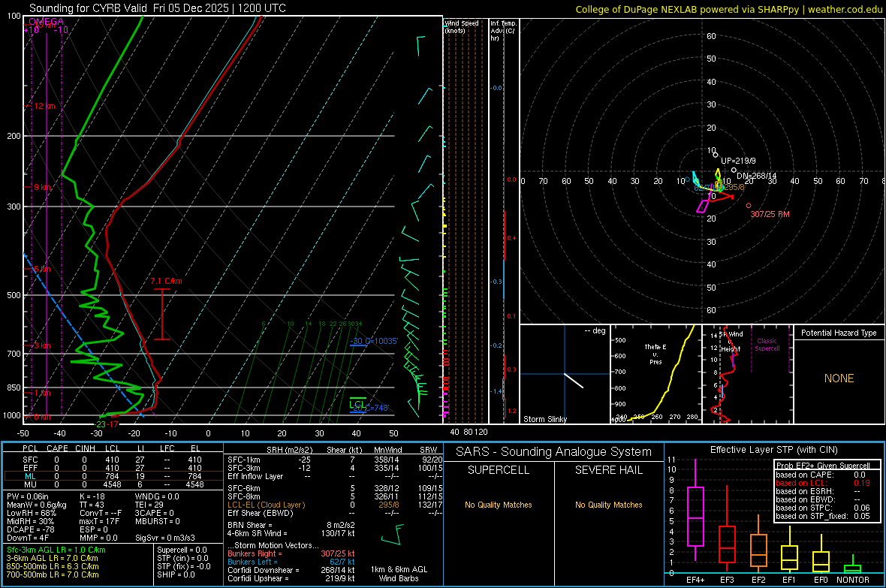Image resolution: width=886 pixels, height=588 pixels.
Task: Click the CAPE column header
Action: pos(57,448)
